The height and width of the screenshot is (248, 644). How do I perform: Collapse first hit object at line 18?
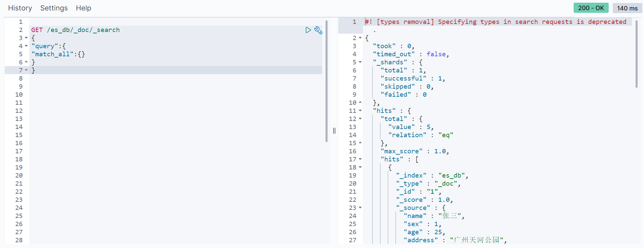pyautogui.click(x=360, y=167)
